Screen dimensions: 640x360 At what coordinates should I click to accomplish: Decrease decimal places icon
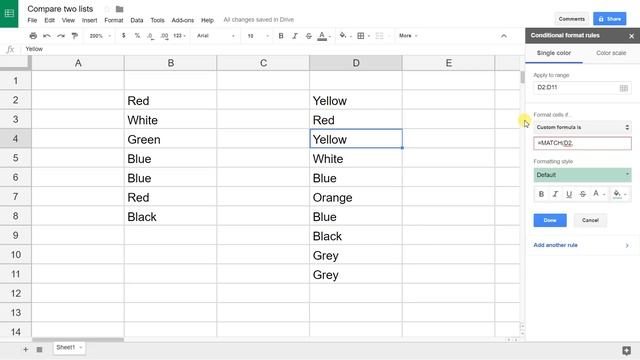point(150,36)
